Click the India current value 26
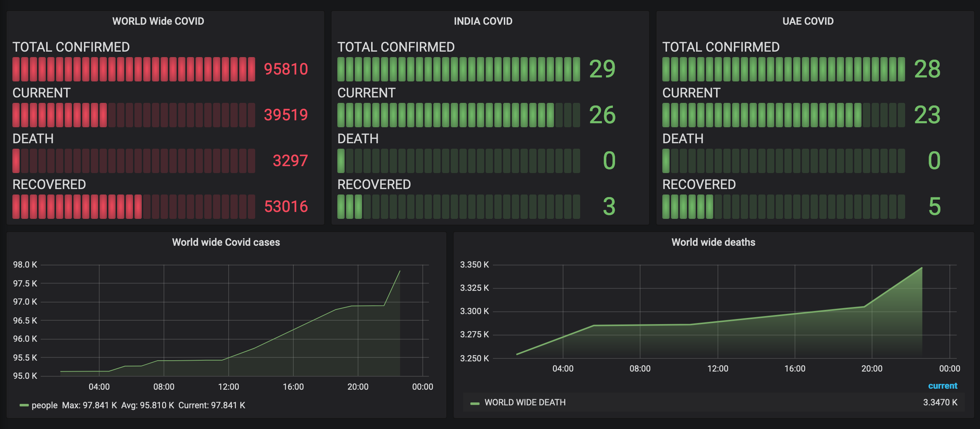 click(x=602, y=115)
